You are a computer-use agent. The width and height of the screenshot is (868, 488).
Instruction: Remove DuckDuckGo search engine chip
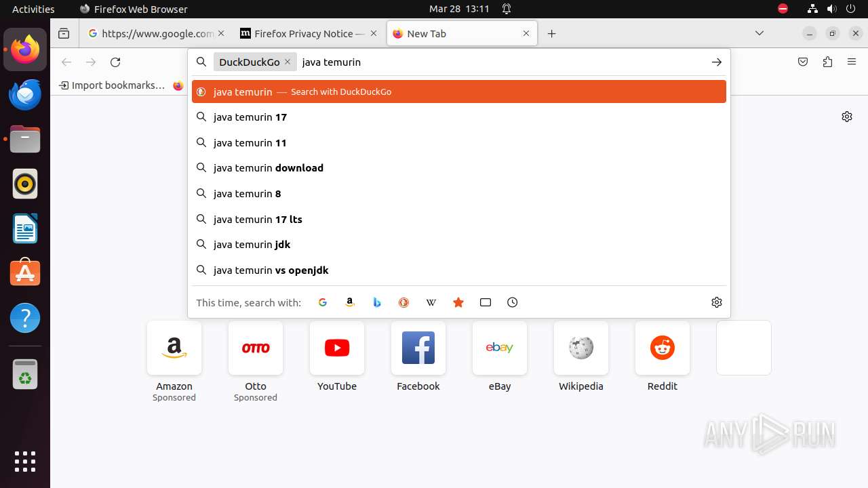coord(288,62)
